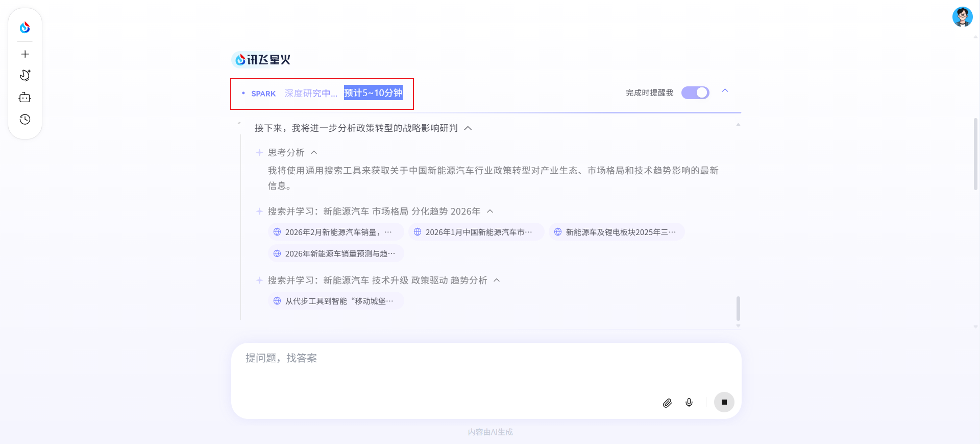Image resolution: width=980 pixels, height=444 pixels.
Task: Collapse the 技术升级 政策驱动 search section
Action: click(x=497, y=281)
